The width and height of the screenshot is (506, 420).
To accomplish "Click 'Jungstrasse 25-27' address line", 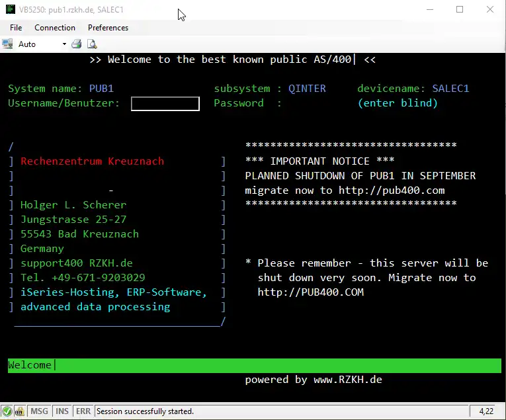I will [x=73, y=220].
